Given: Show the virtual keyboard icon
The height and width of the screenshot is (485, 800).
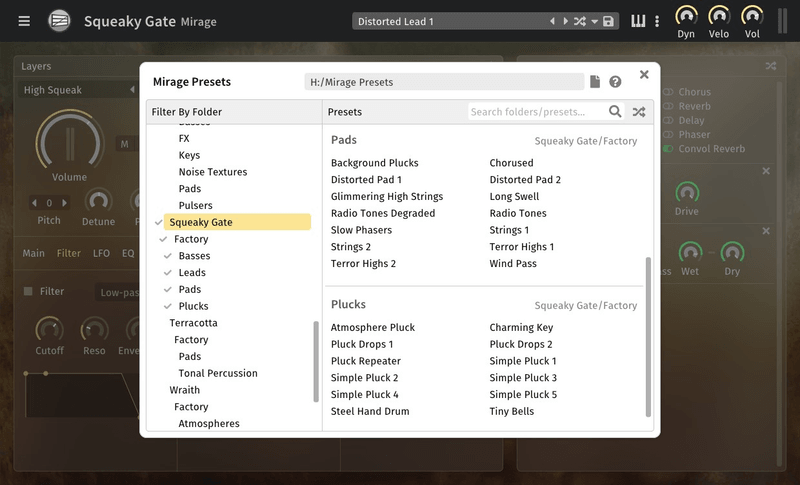Looking at the screenshot, I should pyautogui.click(x=638, y=21).
